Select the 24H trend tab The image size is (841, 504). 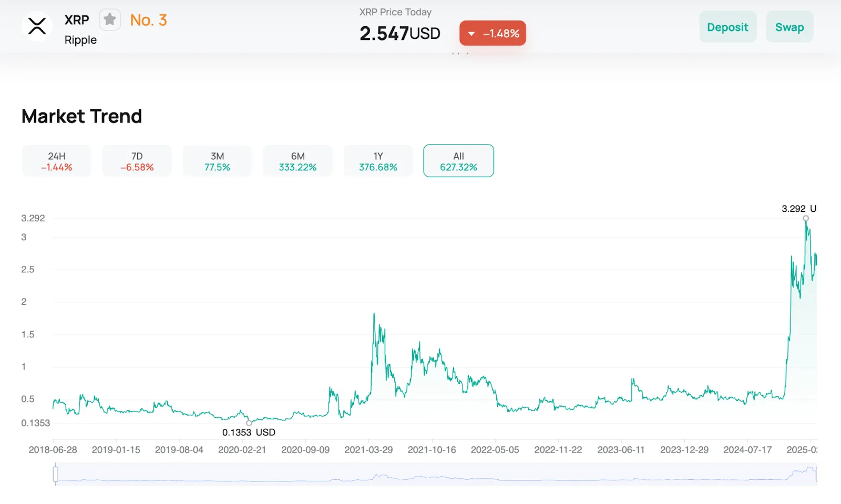coord(56,161)
